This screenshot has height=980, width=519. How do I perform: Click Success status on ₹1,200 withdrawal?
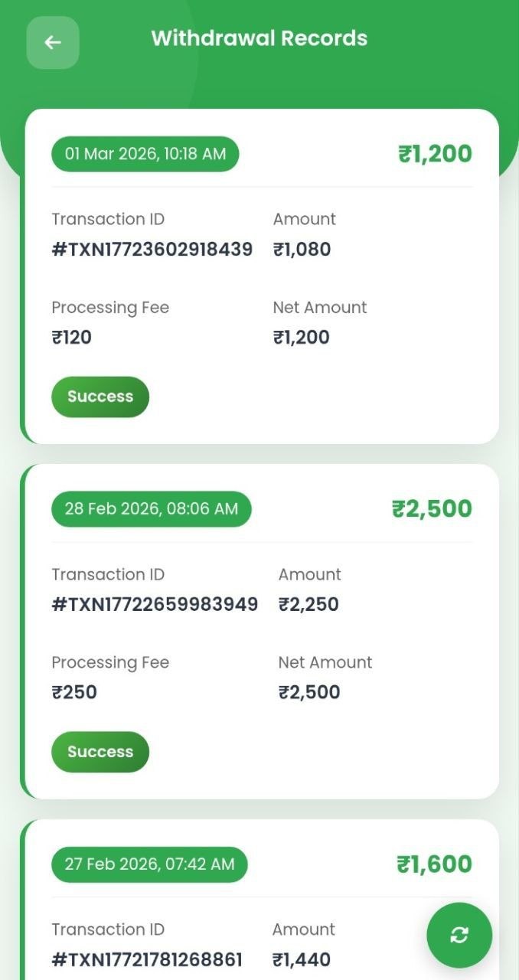point(100,397)
